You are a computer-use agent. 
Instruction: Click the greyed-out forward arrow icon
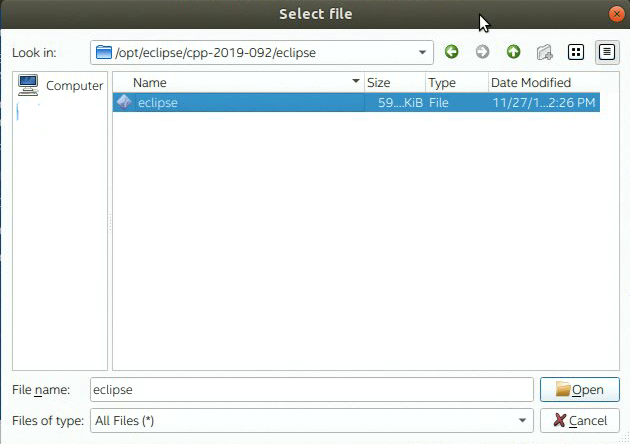(x=482, y=52)
